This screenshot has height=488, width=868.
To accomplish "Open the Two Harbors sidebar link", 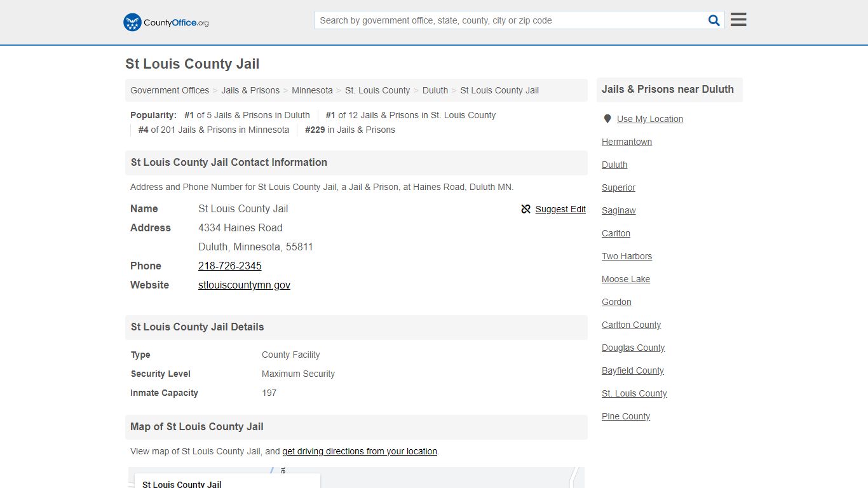I will point(627,256).
